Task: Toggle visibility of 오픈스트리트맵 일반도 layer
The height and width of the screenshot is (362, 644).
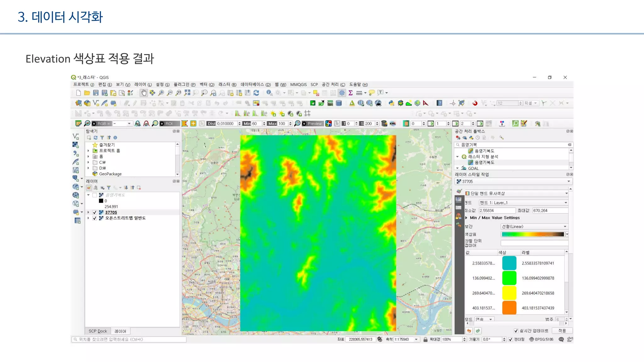Action: 95,218
